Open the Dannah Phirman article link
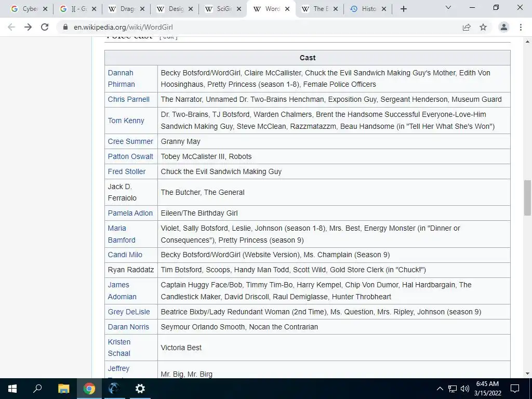532x399 pixels. (121, 78)
